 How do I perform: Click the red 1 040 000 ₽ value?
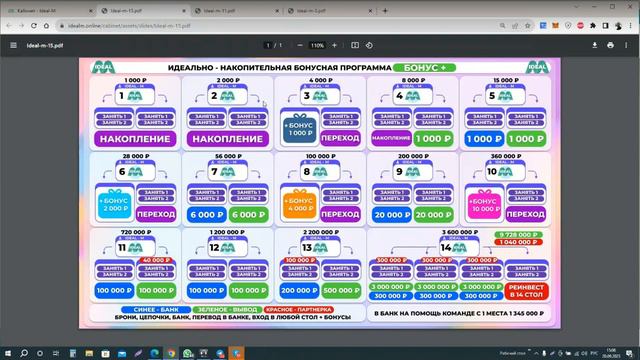518,242
